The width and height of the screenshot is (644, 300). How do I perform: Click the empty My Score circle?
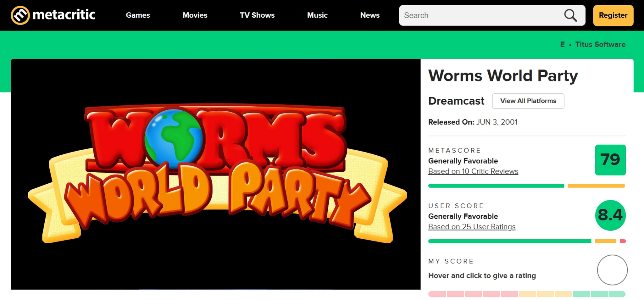pos(612,270)
